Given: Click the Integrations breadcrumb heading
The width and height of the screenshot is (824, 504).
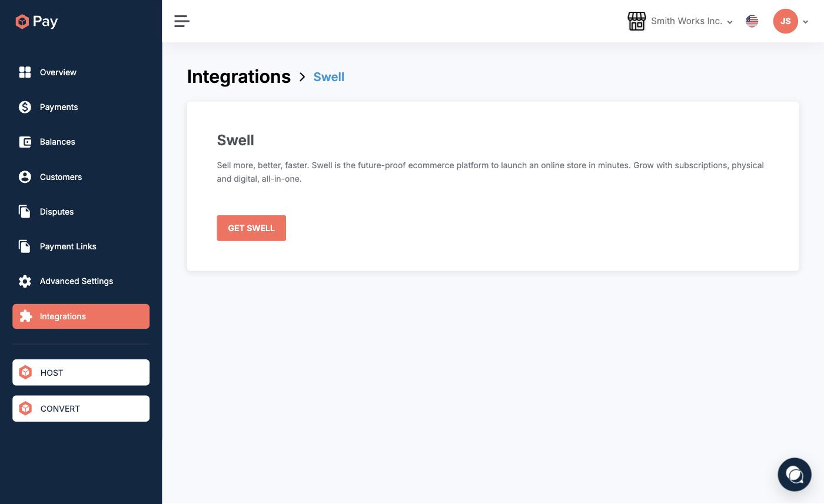Looking at the screenshot, I should (x=239, y=76).
